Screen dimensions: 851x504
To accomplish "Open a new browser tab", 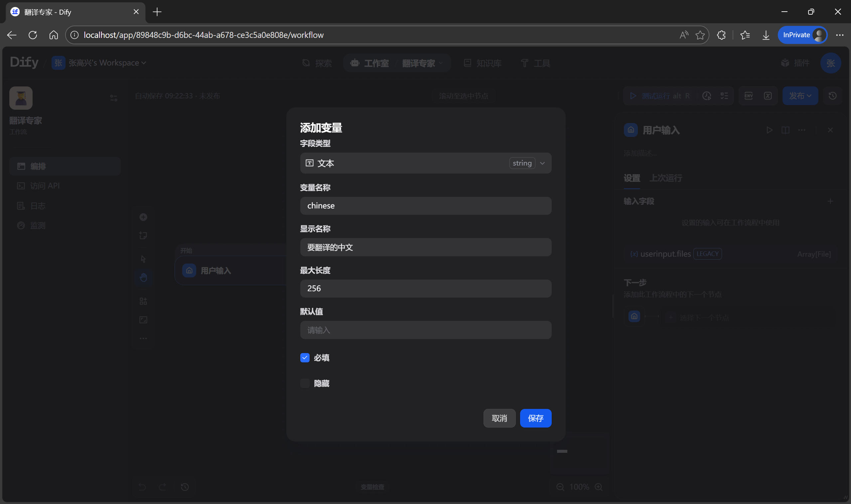I will pyautogui.click(x=157, y=12).
